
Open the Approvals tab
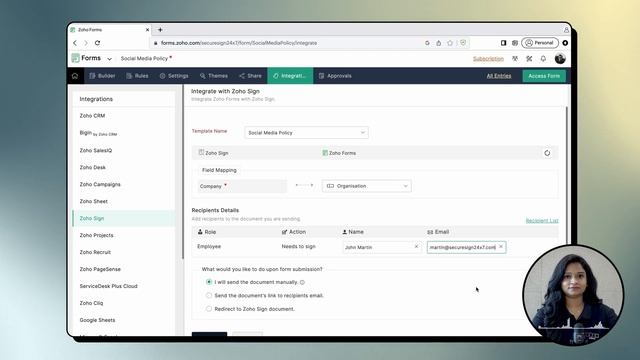[335, 76]
